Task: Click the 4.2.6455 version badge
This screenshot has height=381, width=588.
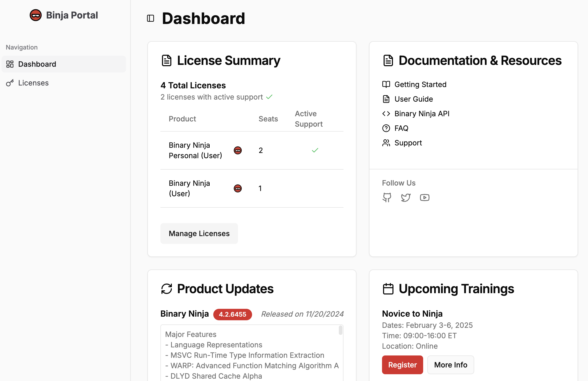Action: (x=232, y=314)
